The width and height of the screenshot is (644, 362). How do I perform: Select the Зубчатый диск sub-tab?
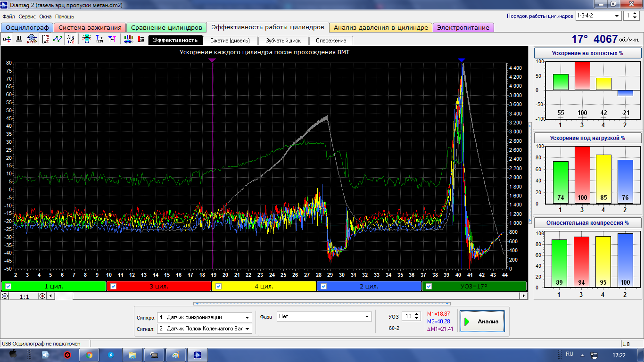(283, 40)
